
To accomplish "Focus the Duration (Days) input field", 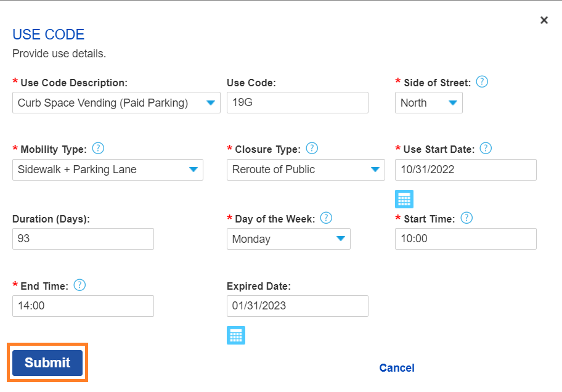I will (83, 239).
